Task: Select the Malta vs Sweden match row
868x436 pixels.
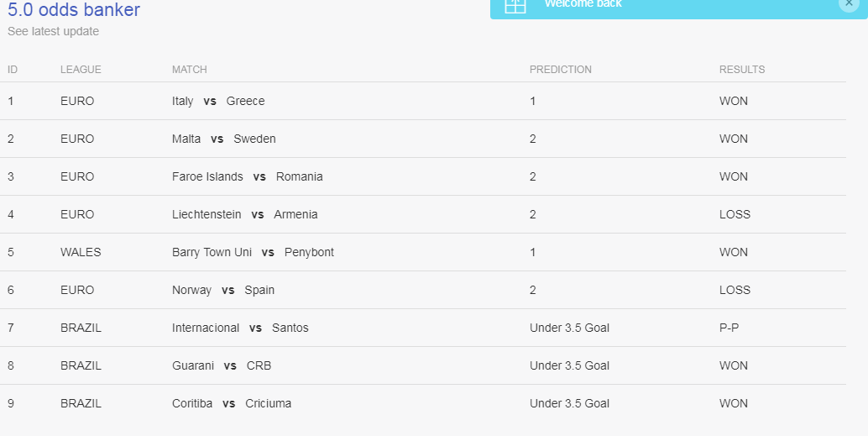Action: click(223, 139)
